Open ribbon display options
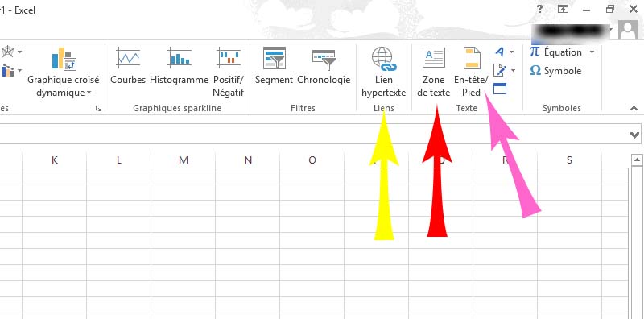Image resolution: width=644 pixels, height=319 pixels. coord(563,10)
